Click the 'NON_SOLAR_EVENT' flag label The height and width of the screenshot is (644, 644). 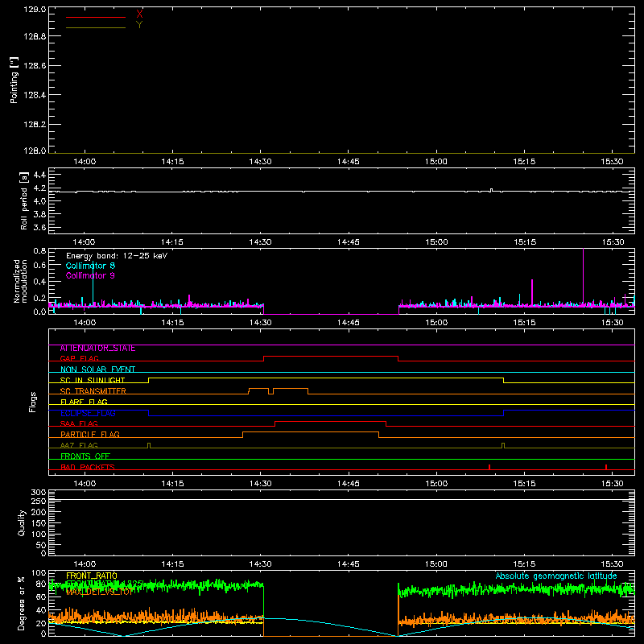click(x=97, y=369)
